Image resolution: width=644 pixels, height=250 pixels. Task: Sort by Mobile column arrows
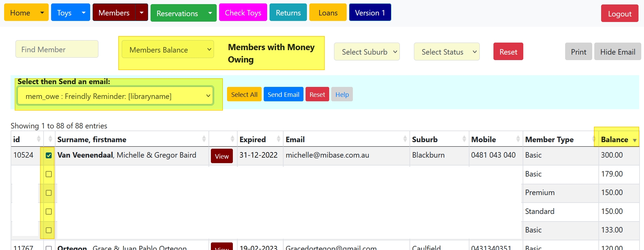point(518,139)
